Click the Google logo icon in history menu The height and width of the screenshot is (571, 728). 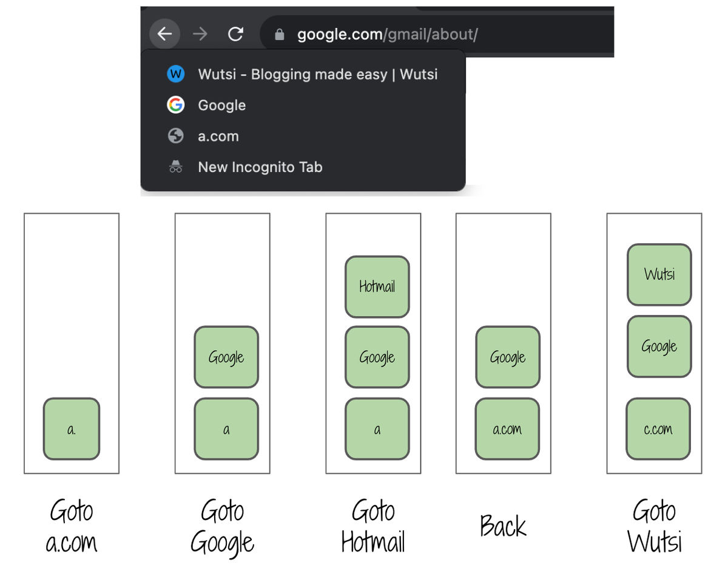pyautogui.click(x=175, y=105)
